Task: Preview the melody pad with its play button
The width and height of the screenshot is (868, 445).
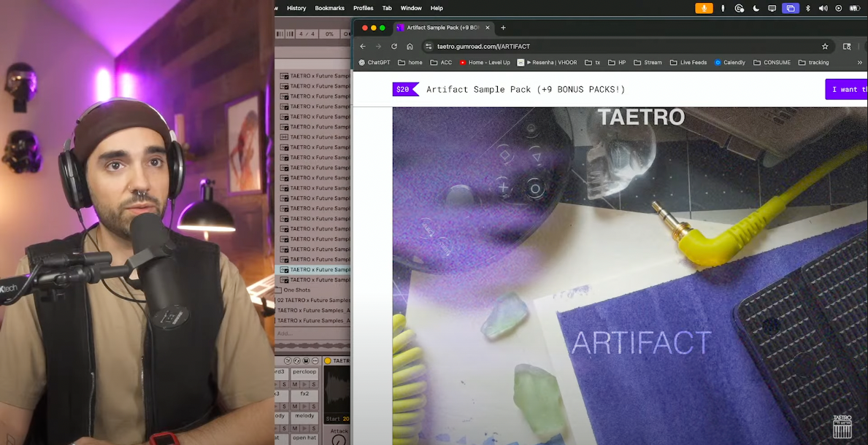Action: click(x=304, y=428)
